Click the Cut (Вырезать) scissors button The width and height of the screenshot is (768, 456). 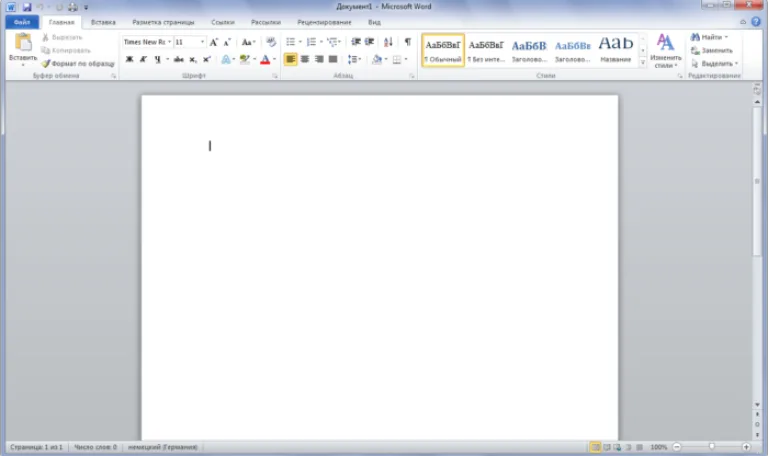click(x=62, y=37)
